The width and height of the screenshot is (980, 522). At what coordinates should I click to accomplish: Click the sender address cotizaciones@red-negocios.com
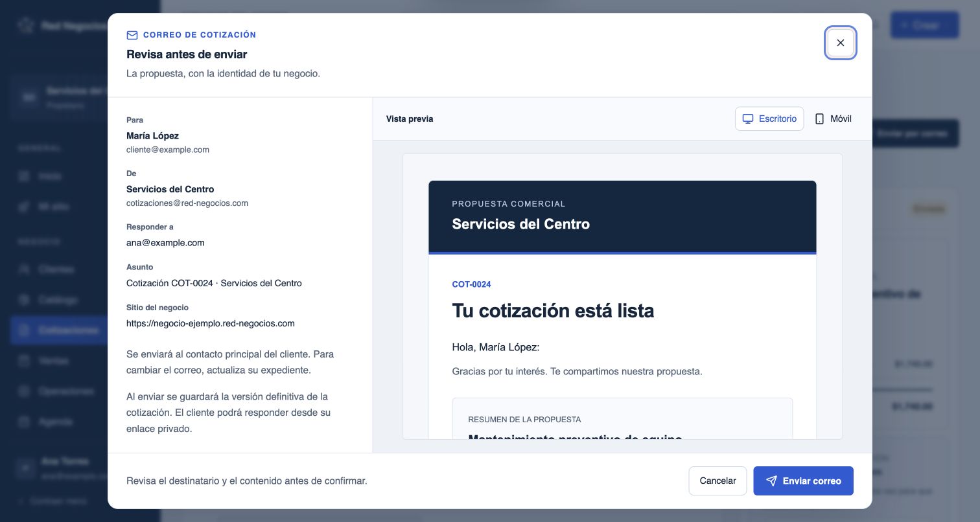[x=187, y=203]
